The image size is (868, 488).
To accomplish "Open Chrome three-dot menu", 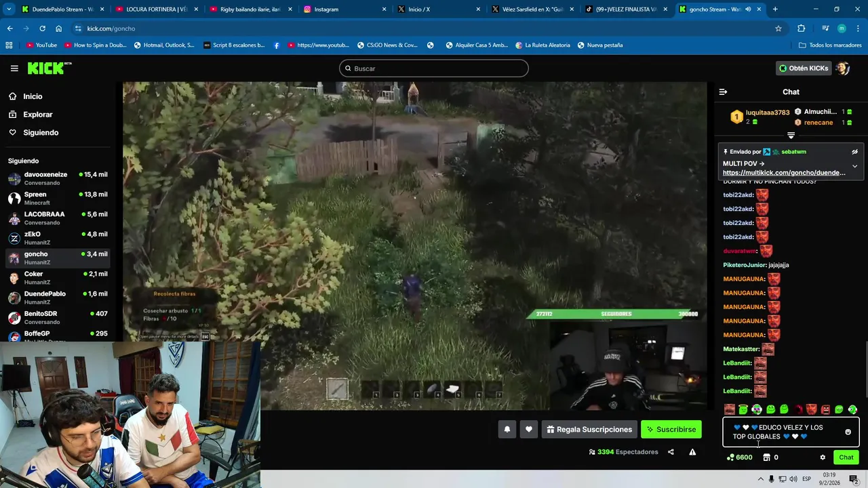I will click(x=857, y=28).
